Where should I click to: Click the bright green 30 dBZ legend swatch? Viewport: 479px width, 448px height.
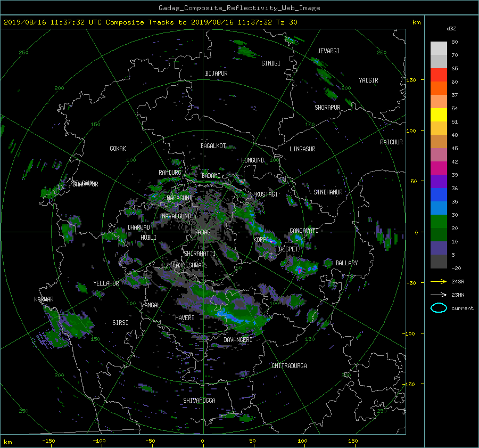[x=439, y=221]
